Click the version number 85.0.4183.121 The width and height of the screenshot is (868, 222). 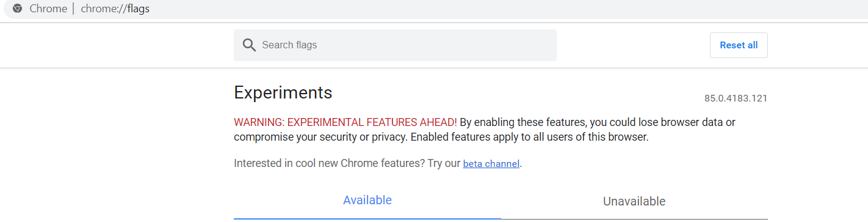(736, 98)
